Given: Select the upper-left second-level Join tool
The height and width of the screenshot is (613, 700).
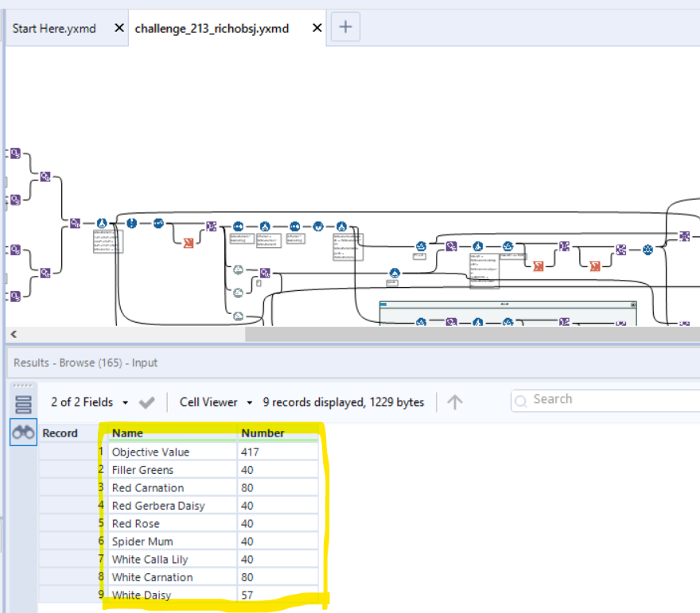Looking at the screenshot, I should coord(45,177).
